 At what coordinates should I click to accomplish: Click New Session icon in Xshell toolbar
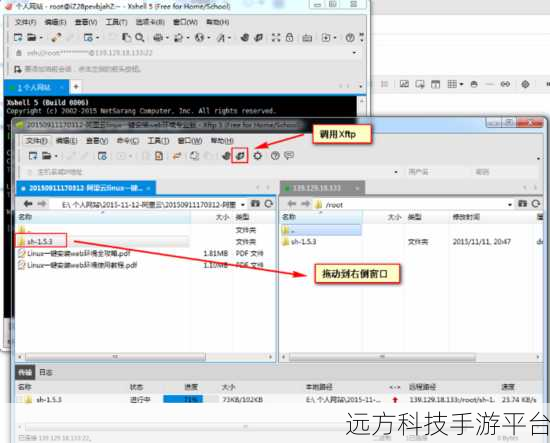click(x=18, y=37)
